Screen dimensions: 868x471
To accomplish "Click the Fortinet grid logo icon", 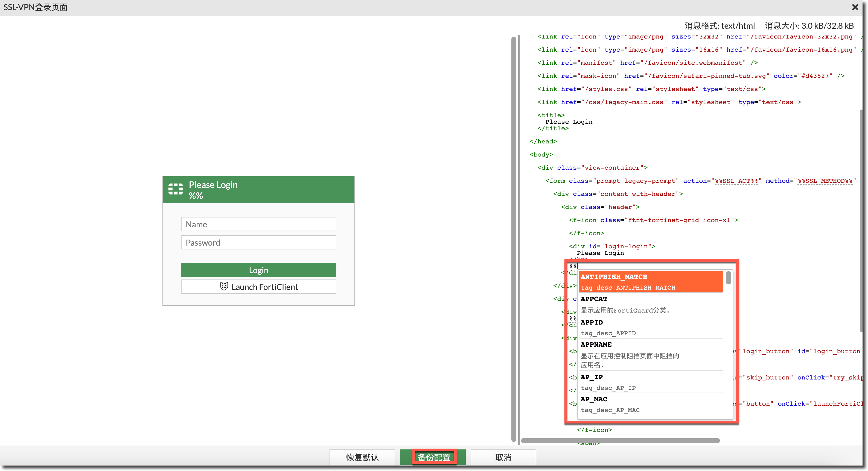I will click(x=176, y=189).
